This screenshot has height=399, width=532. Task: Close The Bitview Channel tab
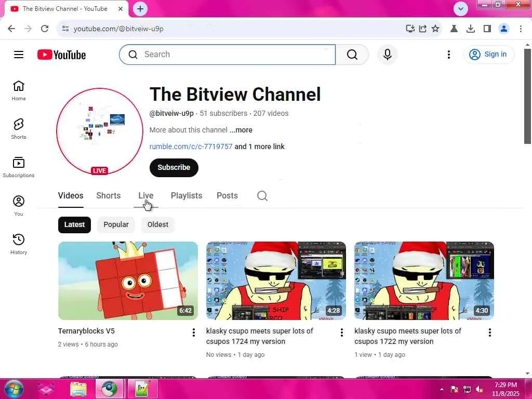(121, 9)
